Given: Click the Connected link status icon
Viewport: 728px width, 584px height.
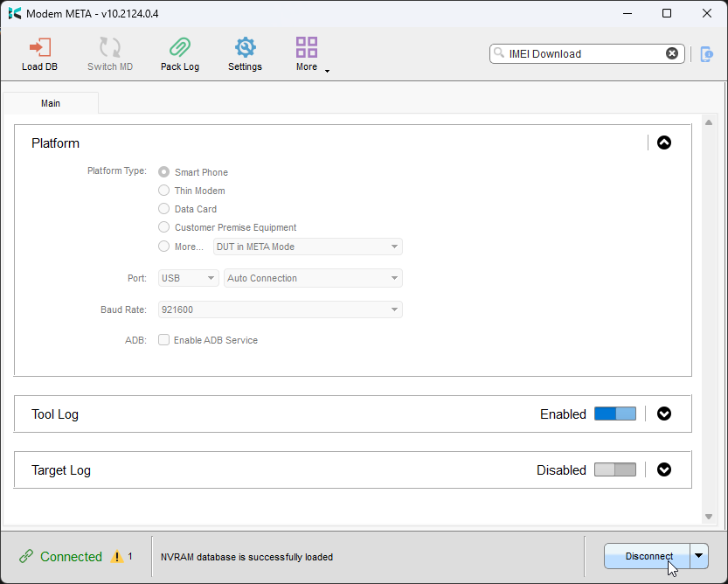Looking at the screenshot, I should [x=26, y=557].
